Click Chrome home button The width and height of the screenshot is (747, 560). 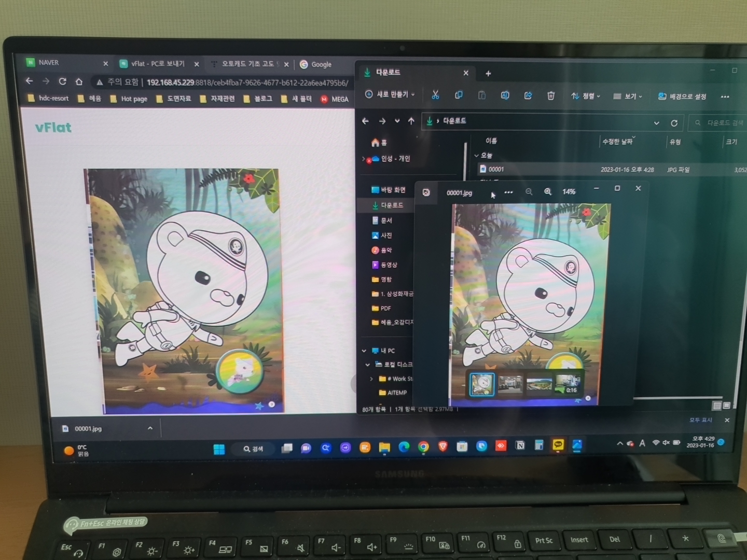pos(79,81)
